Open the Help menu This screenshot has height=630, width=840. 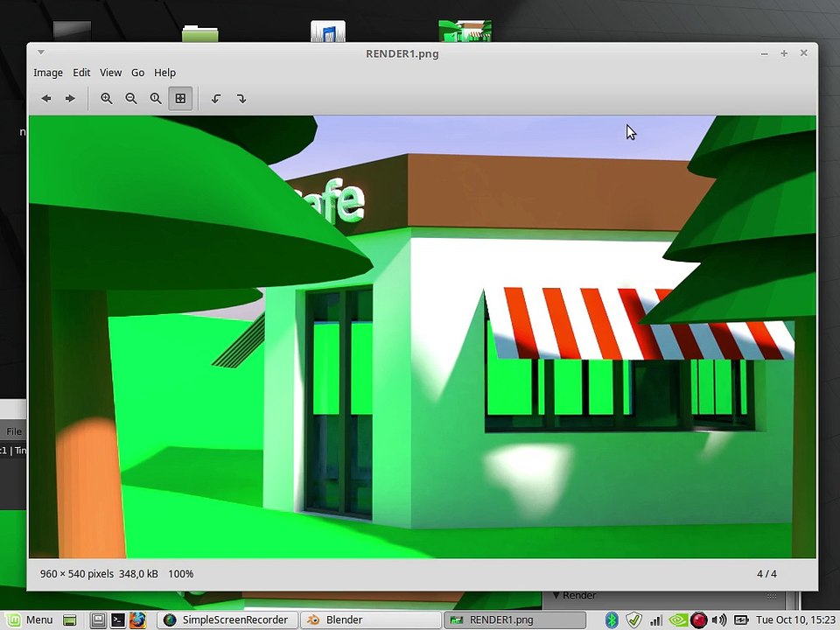pyautogui.click(x=165, y=73)
